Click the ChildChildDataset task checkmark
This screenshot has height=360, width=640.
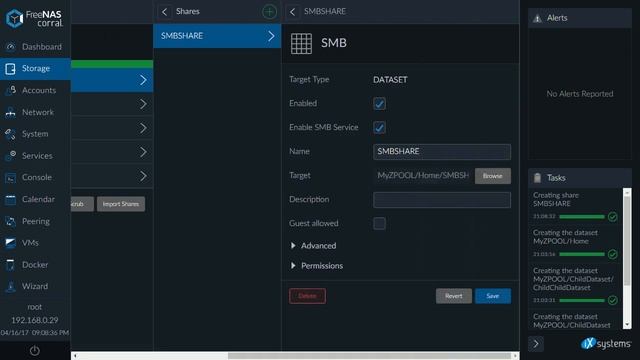tap(612, 300)
